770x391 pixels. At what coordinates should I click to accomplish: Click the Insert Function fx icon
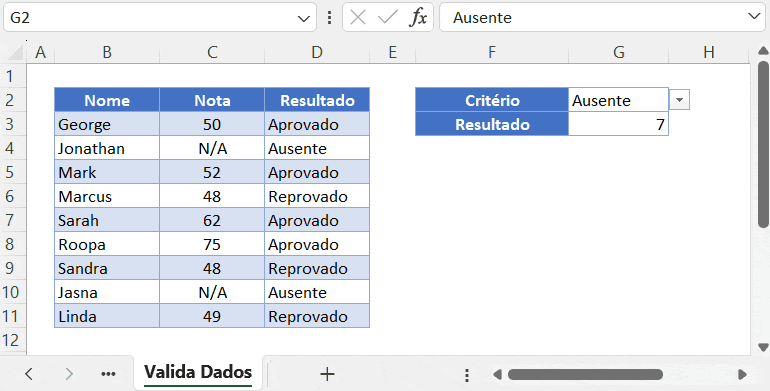click(418, 18)
